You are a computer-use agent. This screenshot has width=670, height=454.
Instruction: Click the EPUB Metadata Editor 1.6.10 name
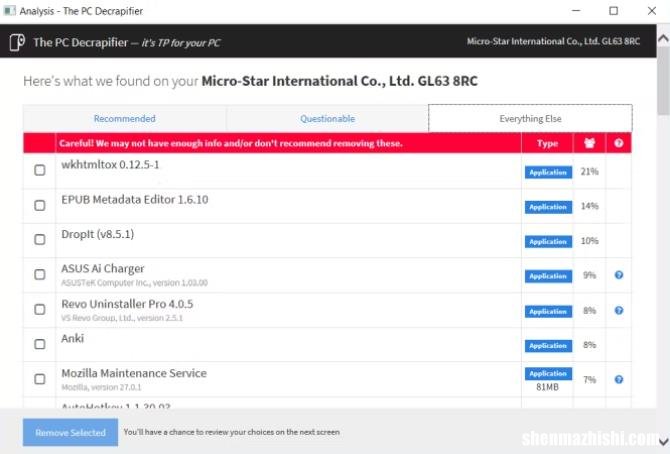(x=135, y=199)
